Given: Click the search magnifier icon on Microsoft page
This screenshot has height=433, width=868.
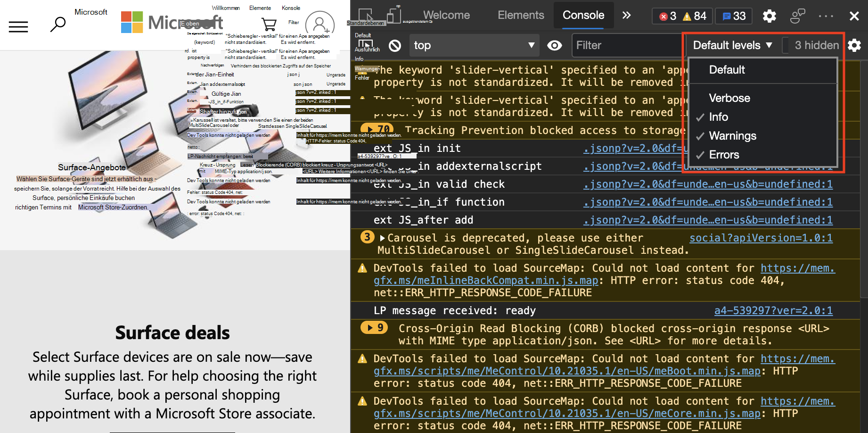Looking at the screenshot, I should click(x=58, y=24).
